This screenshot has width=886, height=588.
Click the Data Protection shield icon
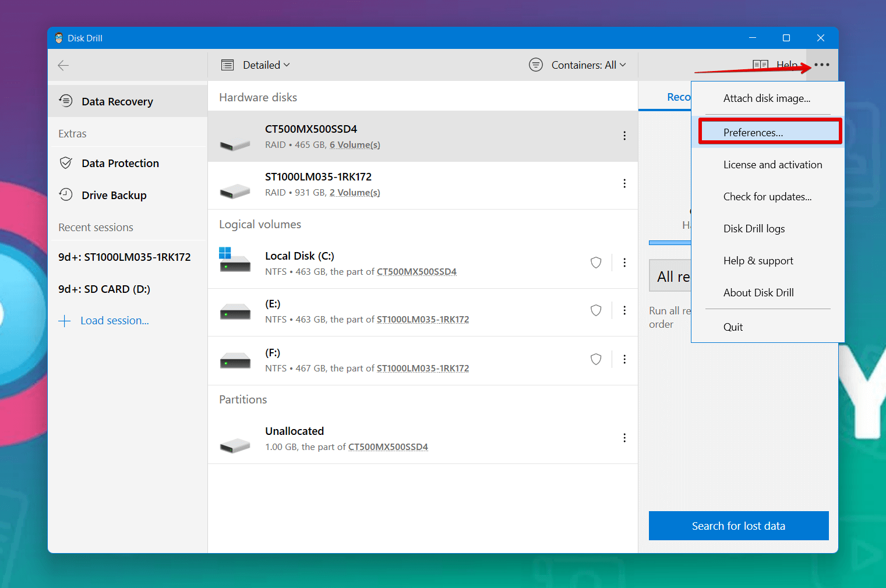point(66,163)
